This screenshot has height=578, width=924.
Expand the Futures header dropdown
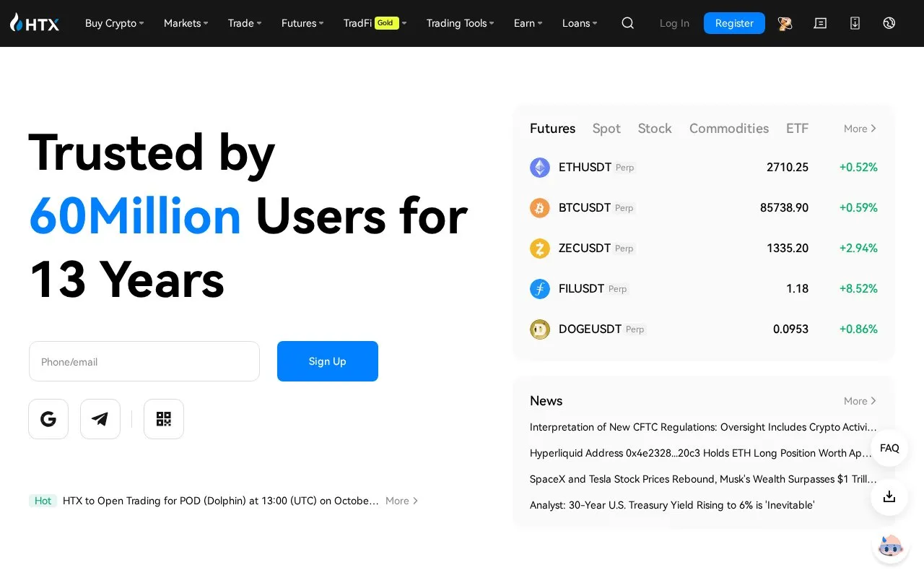pos(302,23)
